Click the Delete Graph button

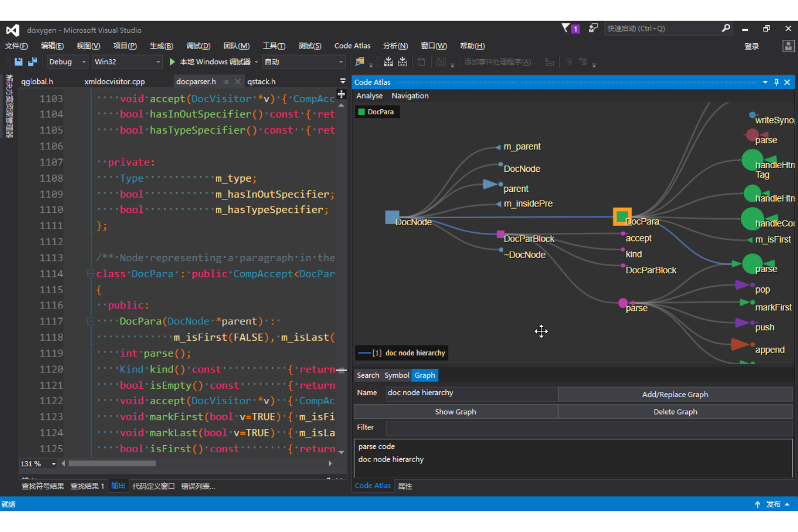(675, 411)
